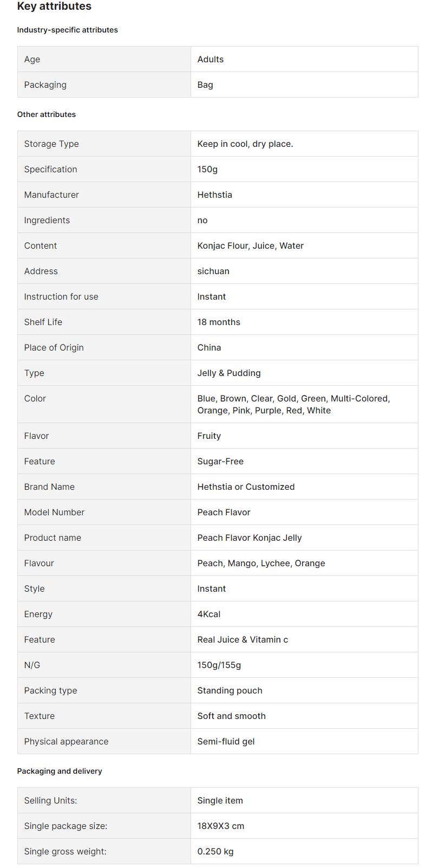Select the Address value sichuan
The width and height of the screenshot is (426, 868).
click(213, 271)
